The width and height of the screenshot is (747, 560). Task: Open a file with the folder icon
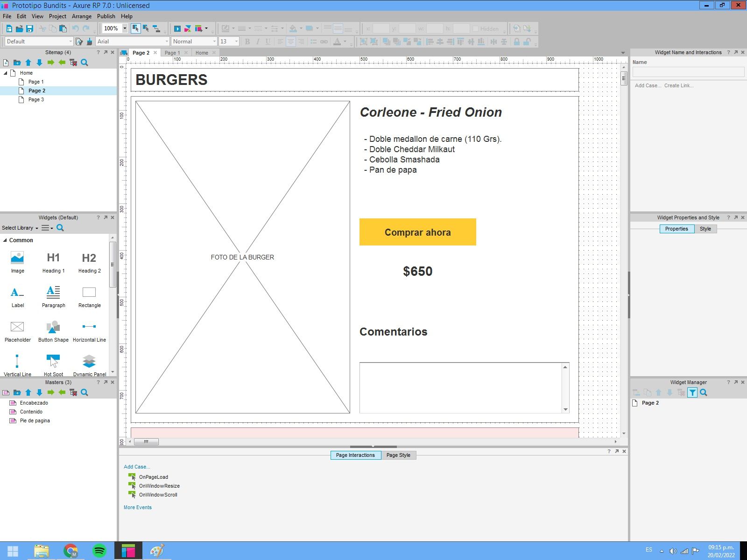click(19, 28)
